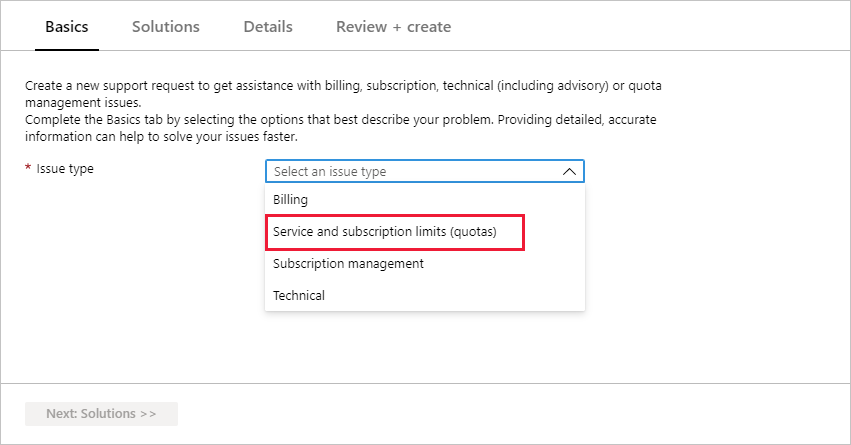Go to the Details tab
Screen dimensions: 851x445
[268, 27]
